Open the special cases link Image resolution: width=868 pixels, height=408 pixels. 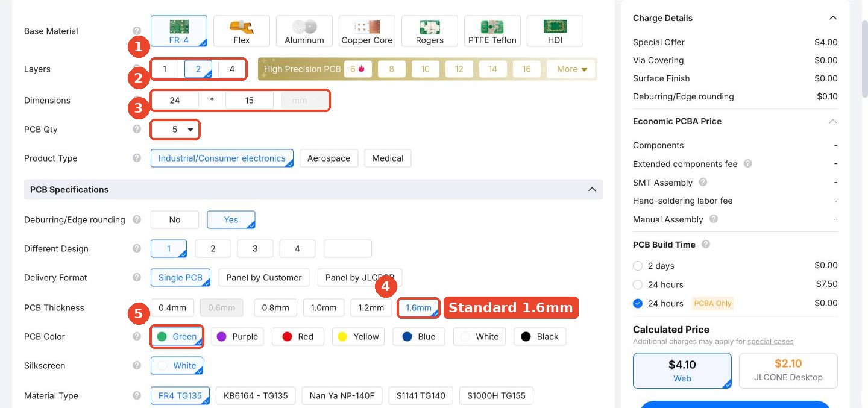(770, 342)
